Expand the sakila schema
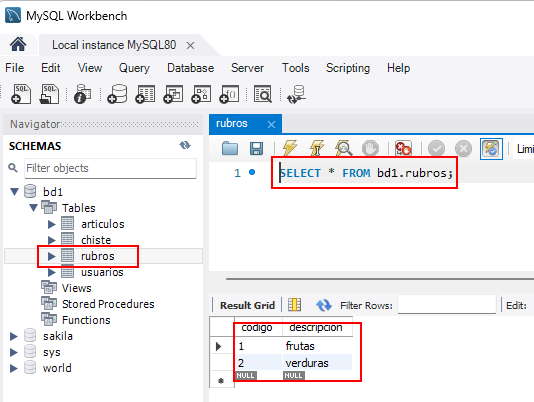534x402 pixels. point(14,336)
